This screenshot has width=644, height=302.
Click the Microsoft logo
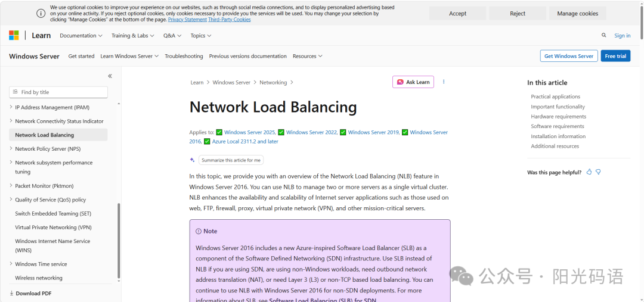tap(14, 35)
